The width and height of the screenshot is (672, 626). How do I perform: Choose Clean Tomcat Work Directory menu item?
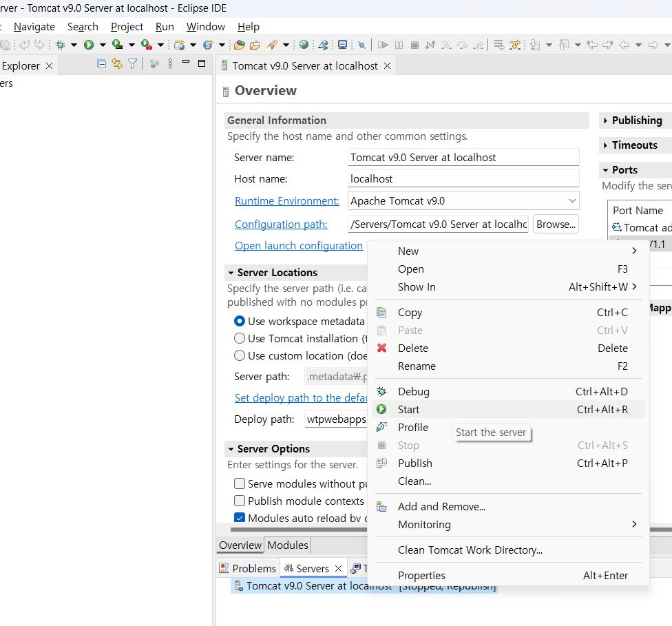point(509,550)
